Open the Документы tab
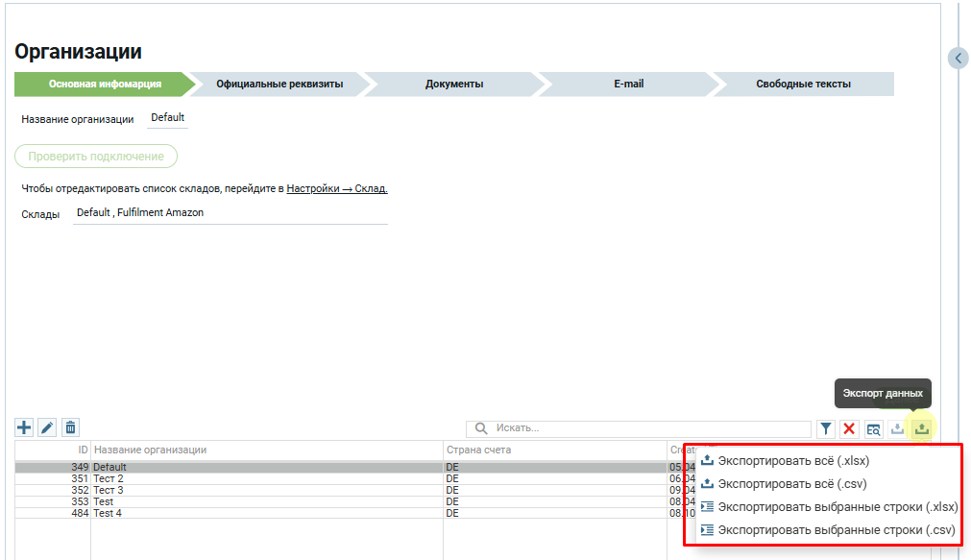971x560 pixels. [453, 84]
